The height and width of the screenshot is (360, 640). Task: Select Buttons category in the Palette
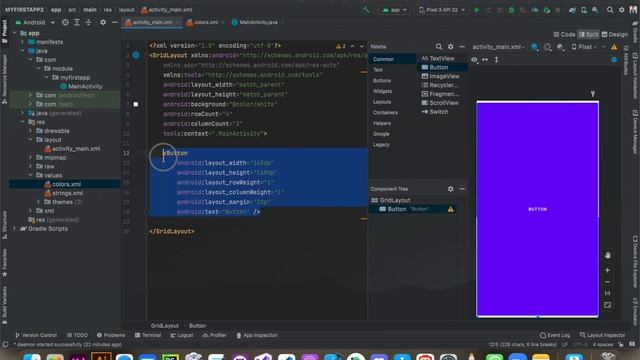[x=382, y=81]
